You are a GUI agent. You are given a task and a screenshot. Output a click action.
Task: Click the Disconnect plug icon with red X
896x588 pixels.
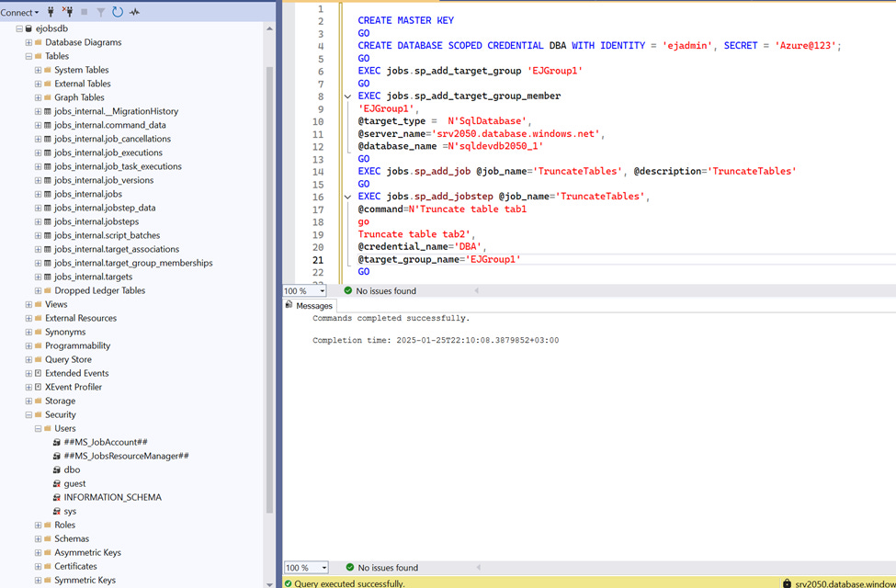coord(67,11)
